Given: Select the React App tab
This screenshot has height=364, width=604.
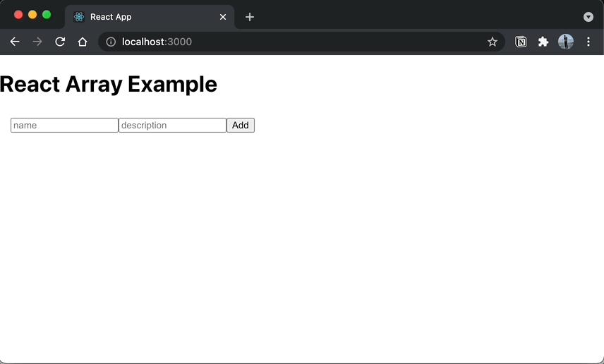Looking at the screenshot, I should click(150, 17).
